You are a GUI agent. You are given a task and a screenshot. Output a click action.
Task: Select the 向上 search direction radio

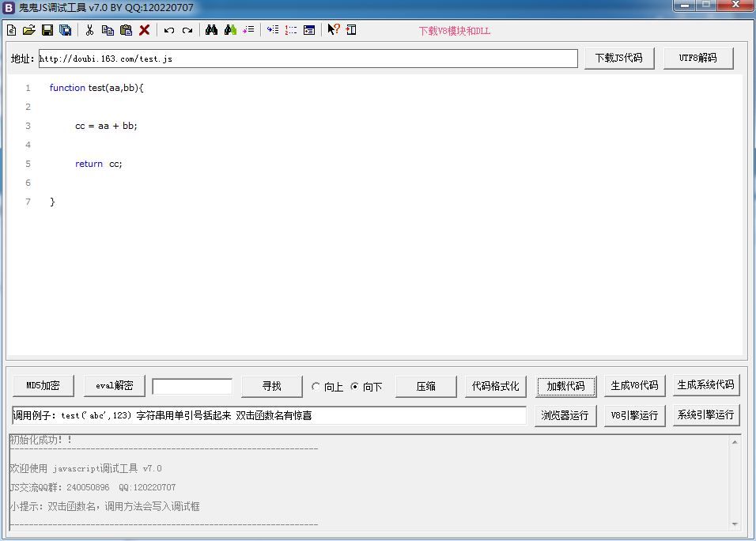(316, 386)
